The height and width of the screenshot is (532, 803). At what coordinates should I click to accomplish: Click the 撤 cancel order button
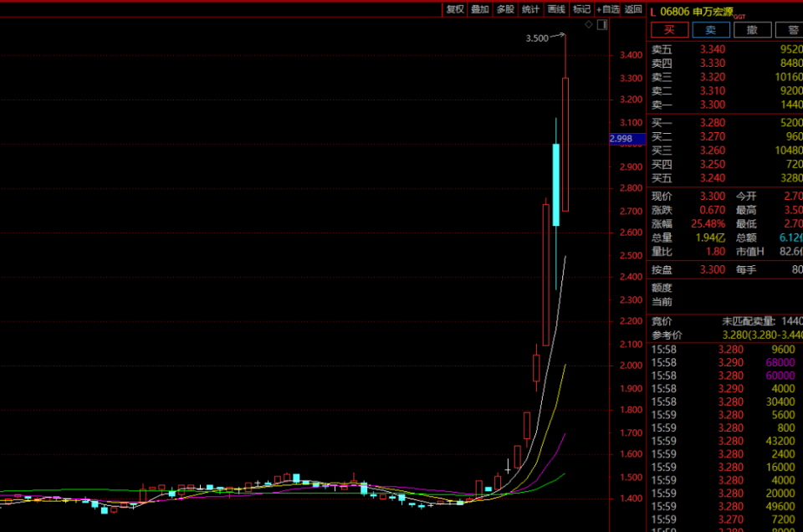(752, 30)
